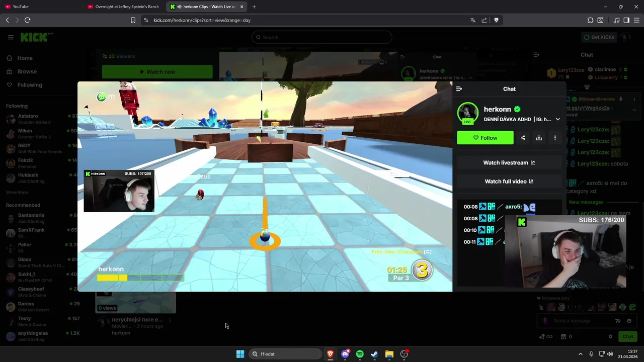The width and height of the screenshot is (644, 362).
Task: Open herkonn's live profile avatar
Action: tap(468, 114)
